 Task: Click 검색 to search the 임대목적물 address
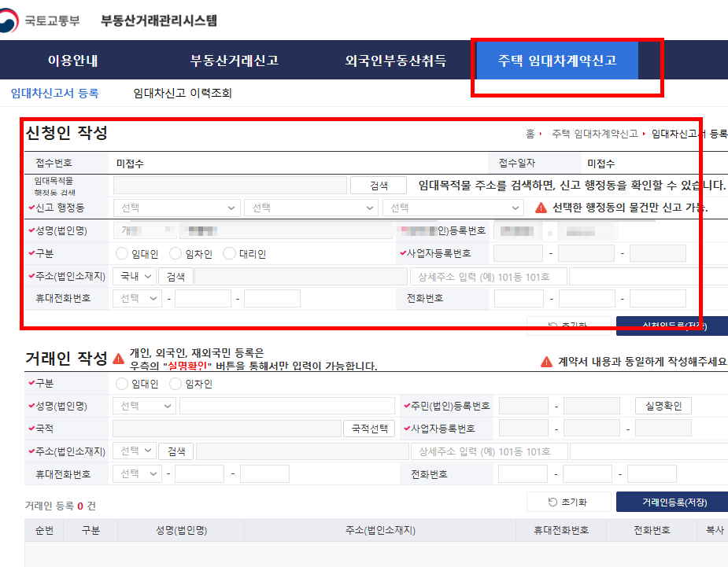378,184
